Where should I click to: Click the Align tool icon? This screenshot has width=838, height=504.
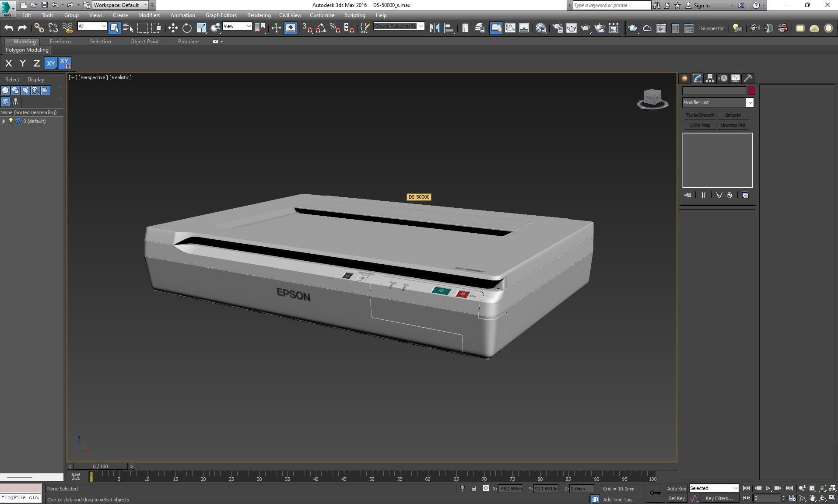(x=449, y=28)
